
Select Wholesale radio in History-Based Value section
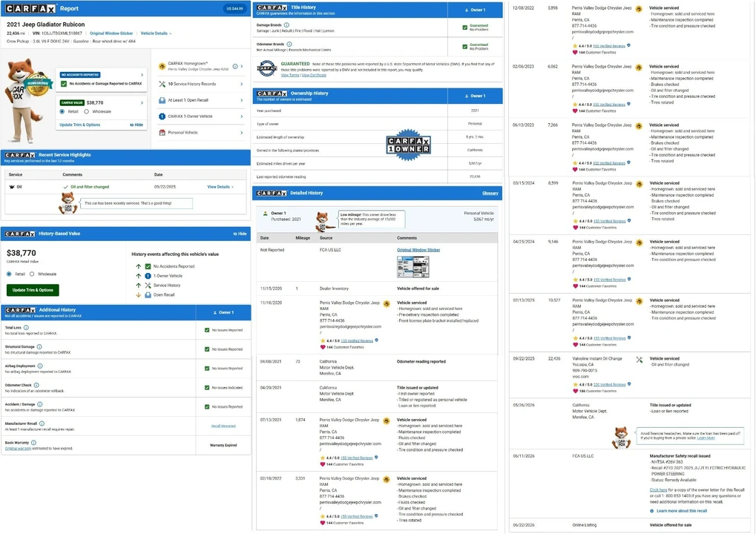pyautogui.click(x=32, y=274)
